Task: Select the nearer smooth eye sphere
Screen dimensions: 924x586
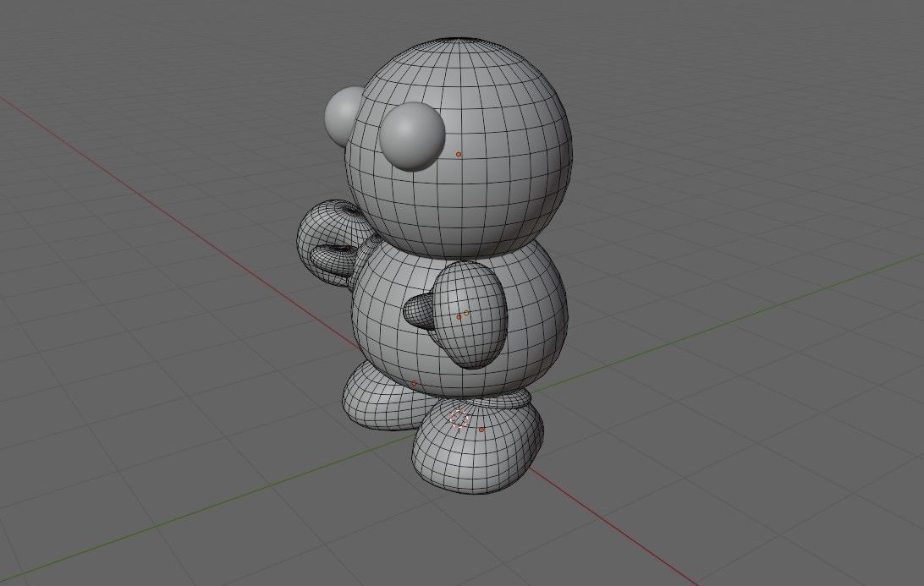Action: (412, 137)
